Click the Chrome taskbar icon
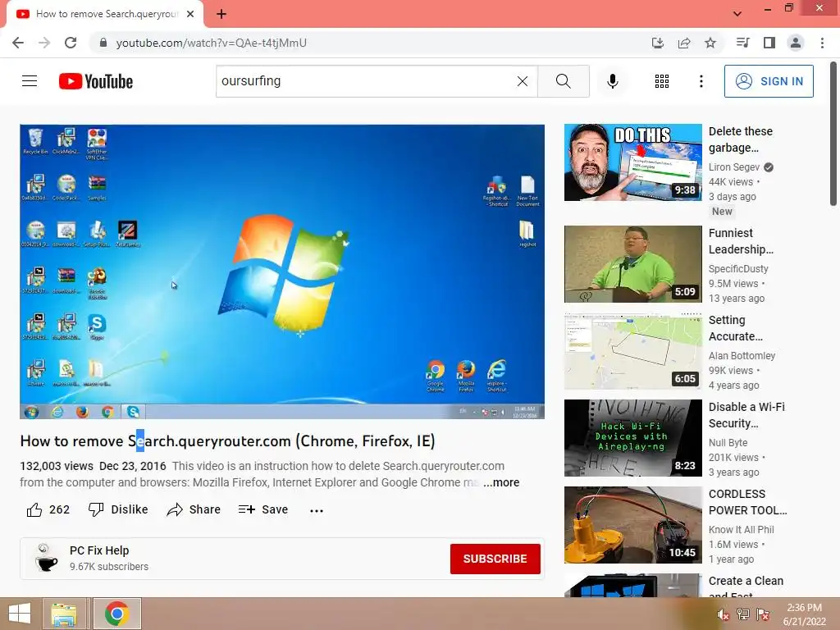This screenshot has height=630, width=840. [x=116, y=614]
